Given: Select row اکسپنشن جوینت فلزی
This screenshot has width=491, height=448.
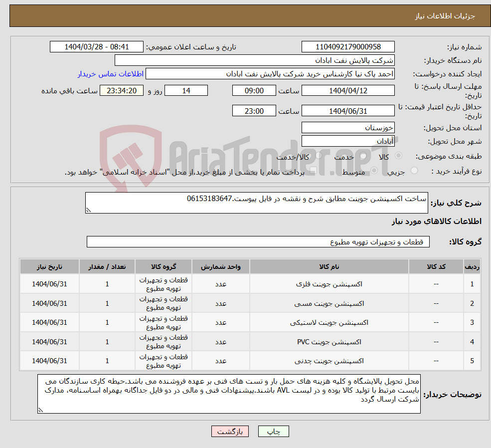Looking at the screenshot, I should pyautogui.click(x=250, y=284).
